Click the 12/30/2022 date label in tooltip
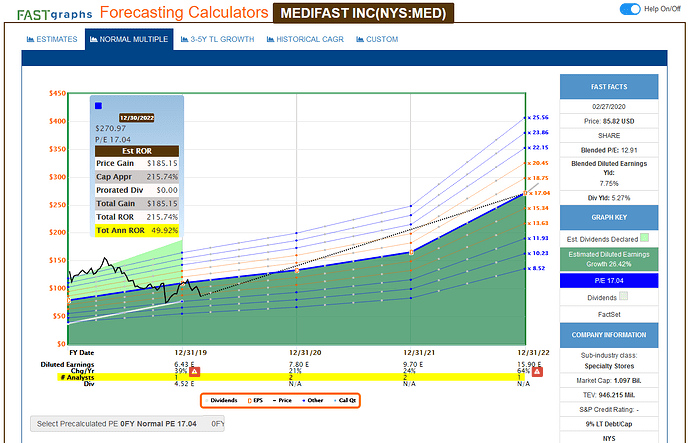Screen dimensions: 689x443 (x=137, y=118)
